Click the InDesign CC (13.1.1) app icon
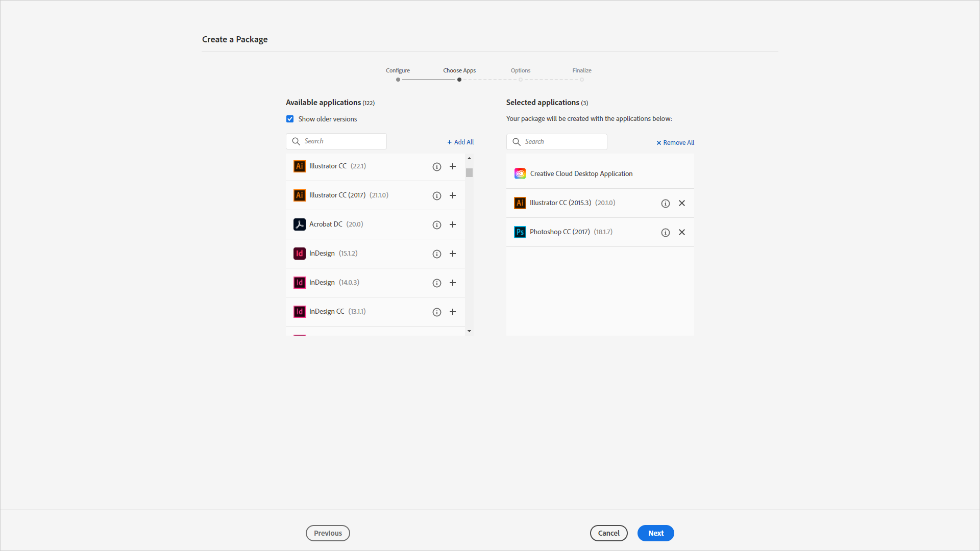Image resolution: width=980 pixels, height=551 pixels. click(x=300, y=312)
